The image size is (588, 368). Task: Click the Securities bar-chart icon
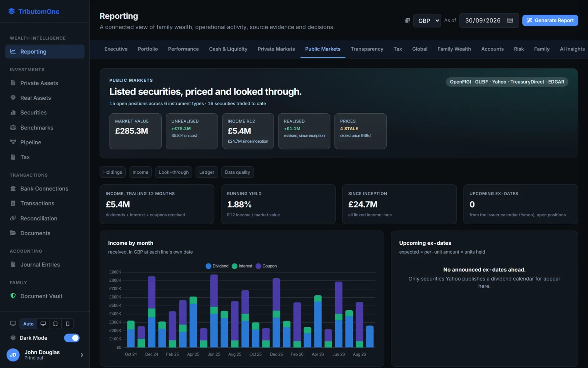[13, 112]
